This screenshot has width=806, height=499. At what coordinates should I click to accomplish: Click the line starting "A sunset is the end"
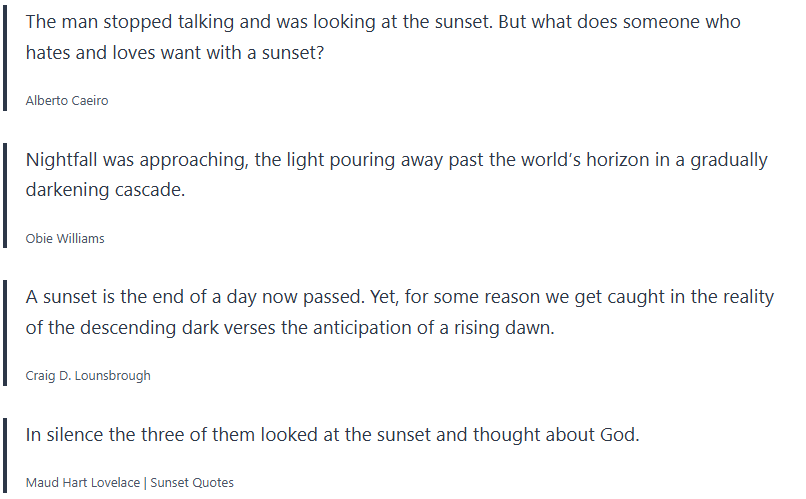pyautogui.click(x=397, y=297)
